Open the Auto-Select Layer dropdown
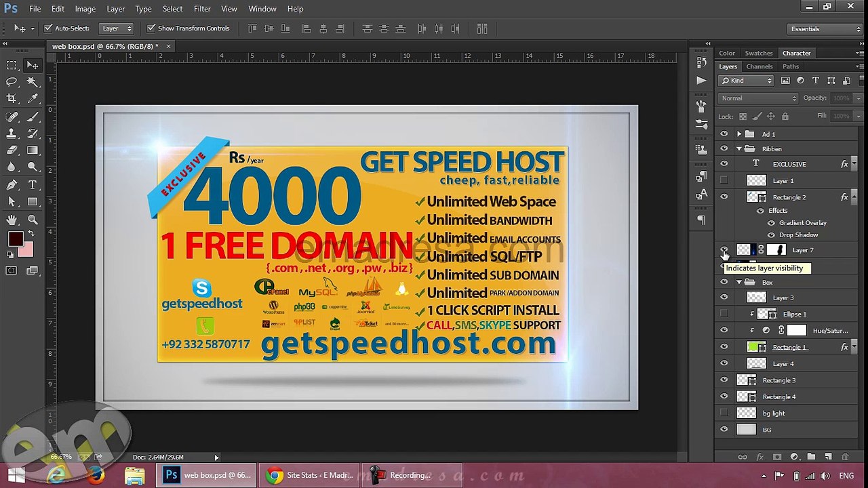The image size is (868, 488). [x=117, y=28]
